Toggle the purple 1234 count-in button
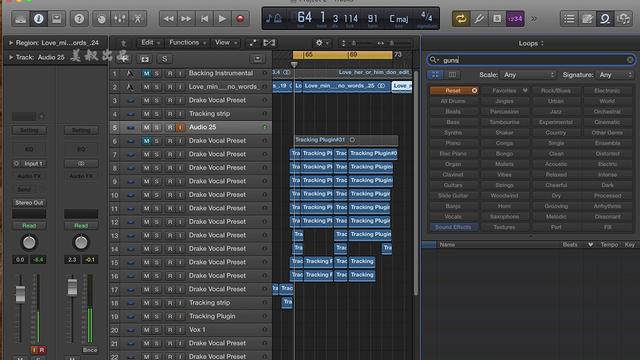This screenshot has width=640, height=360. [x=515, y=19]
